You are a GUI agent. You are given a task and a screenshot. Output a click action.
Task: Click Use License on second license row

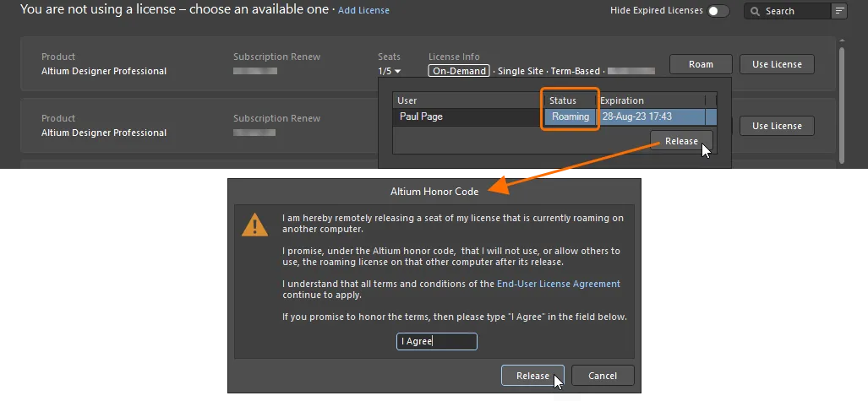tap(777, 126)
